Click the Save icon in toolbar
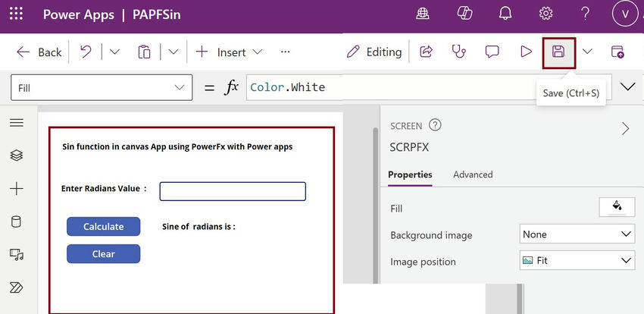 click(558, 52)
